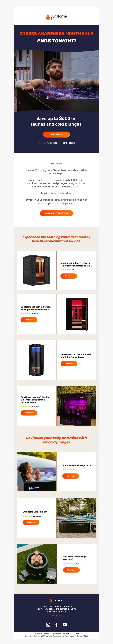Open the Sun Home Cold Plunge title link
This screenshot has height=644, width=113.
pyautogui.click(x=35, y=512)
